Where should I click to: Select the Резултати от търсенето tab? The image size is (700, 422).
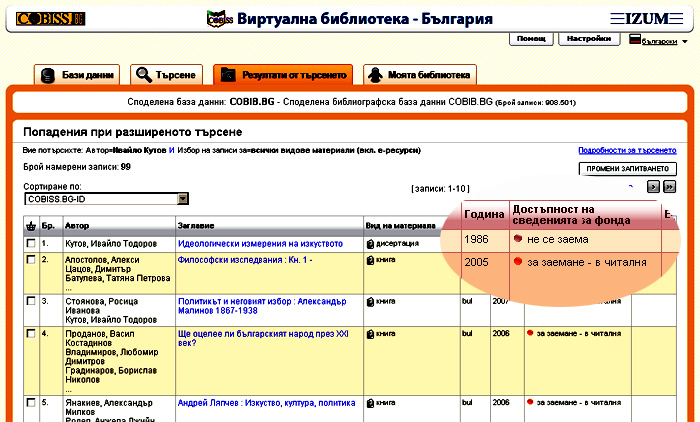coord(283,75)
